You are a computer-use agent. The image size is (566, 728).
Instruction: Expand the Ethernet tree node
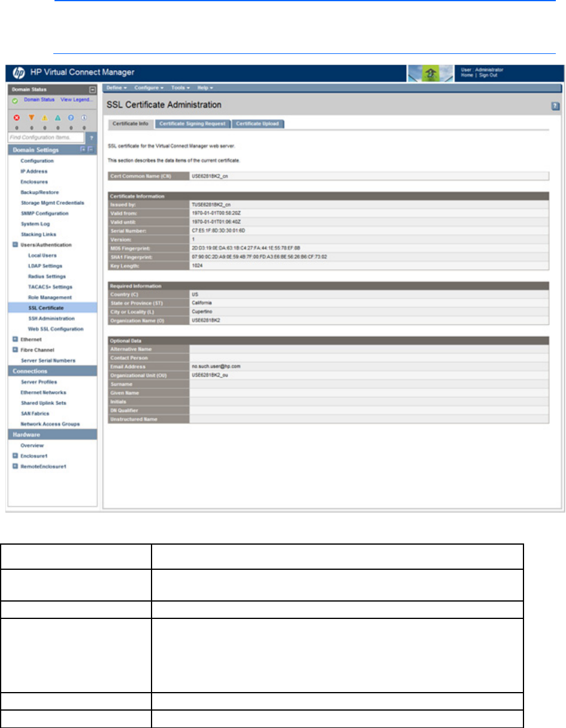coord(15,339)
